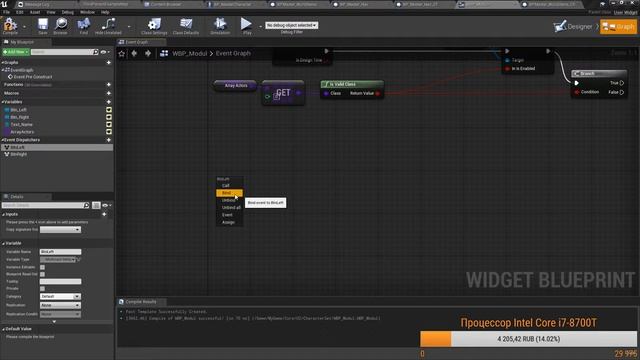Toggle visibility eye for Btn_Left variable
Image resolution: width=640 pixels, height=360 pixels.
(x=109, y=110)
